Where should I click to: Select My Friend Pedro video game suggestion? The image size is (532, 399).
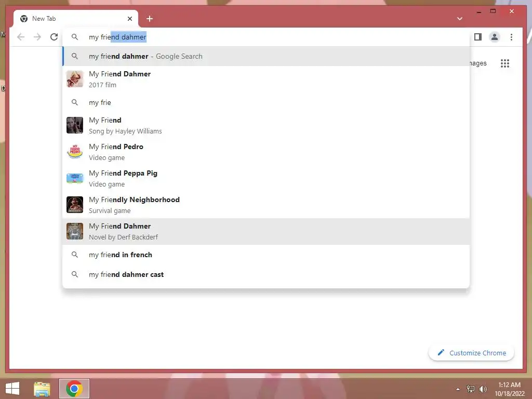(267, 152)
